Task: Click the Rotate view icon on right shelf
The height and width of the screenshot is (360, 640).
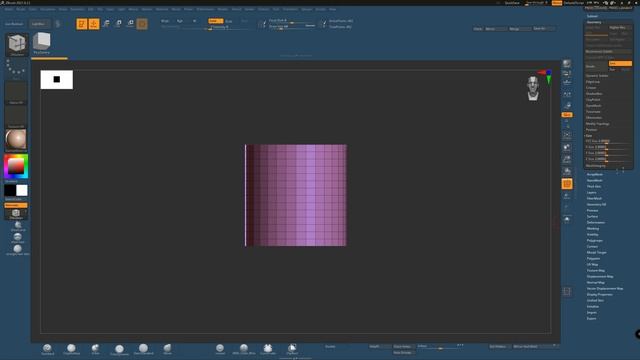Action: (x=567, y=171)
